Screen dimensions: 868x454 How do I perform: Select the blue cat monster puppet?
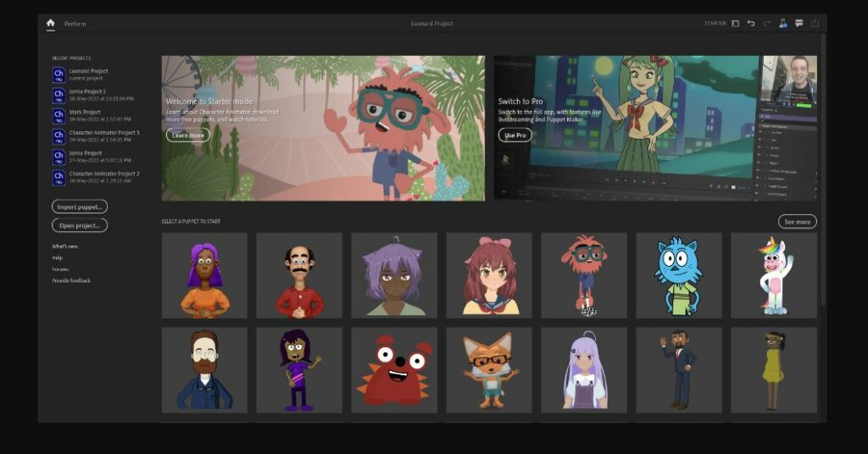click(x=679, y=275)
